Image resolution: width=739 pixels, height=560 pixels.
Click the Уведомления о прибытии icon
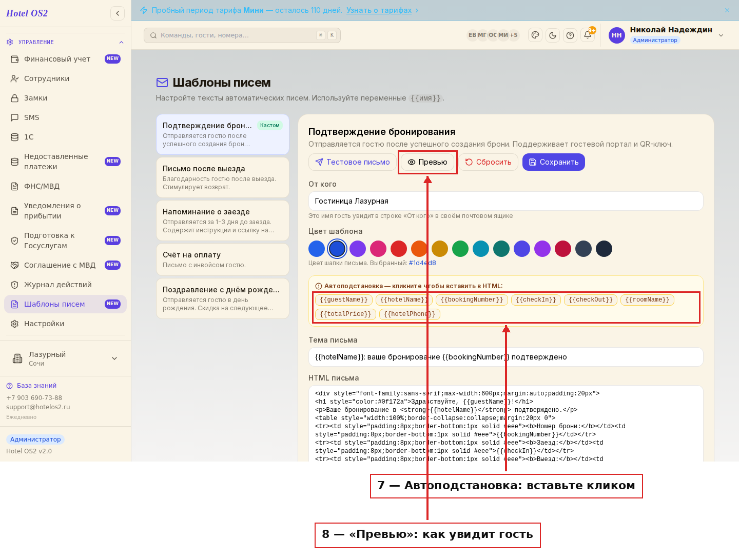15,211
